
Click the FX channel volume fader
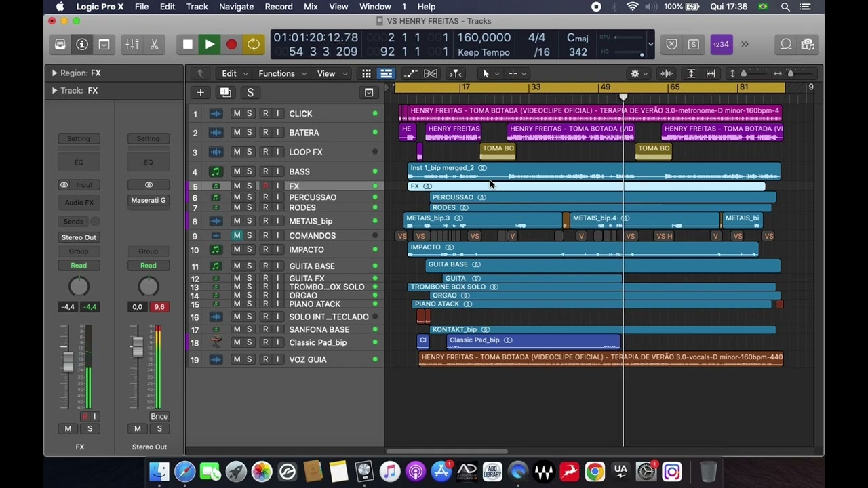tap(68, 361)
